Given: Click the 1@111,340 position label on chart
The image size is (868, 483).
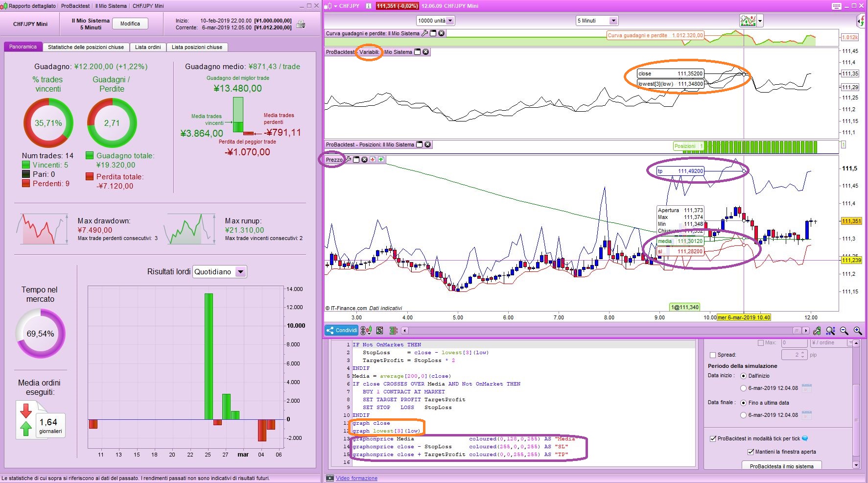Looking at the screenshot, I should 685,307.
